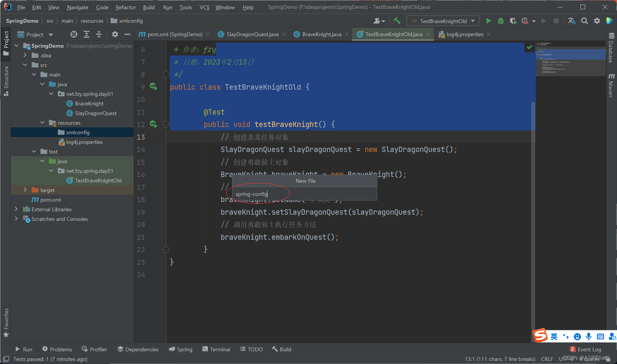Open the VCS menu
617x364 pixels.
pos(204,7)
